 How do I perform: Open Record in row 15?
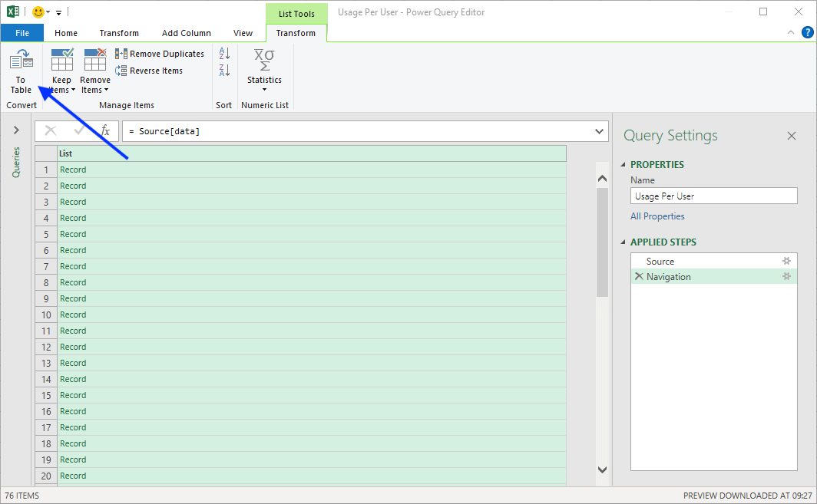click(x=73, y=395)
